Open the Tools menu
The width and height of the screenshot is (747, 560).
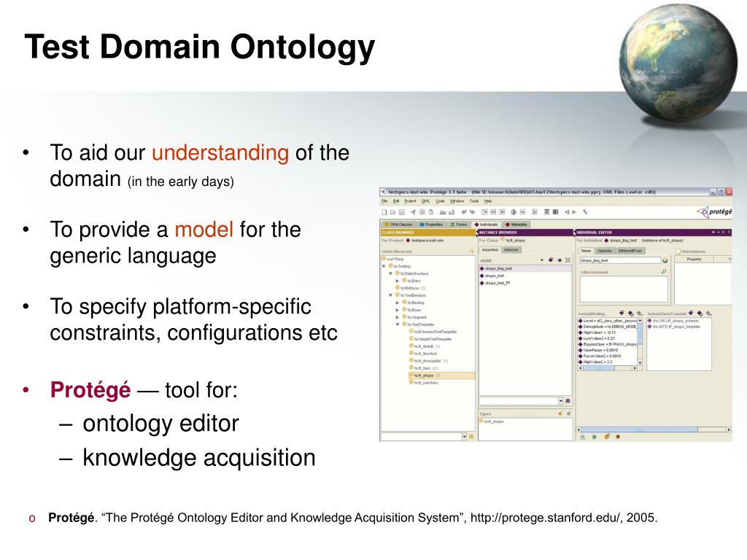pyautogui.click(x=474, y=201)
